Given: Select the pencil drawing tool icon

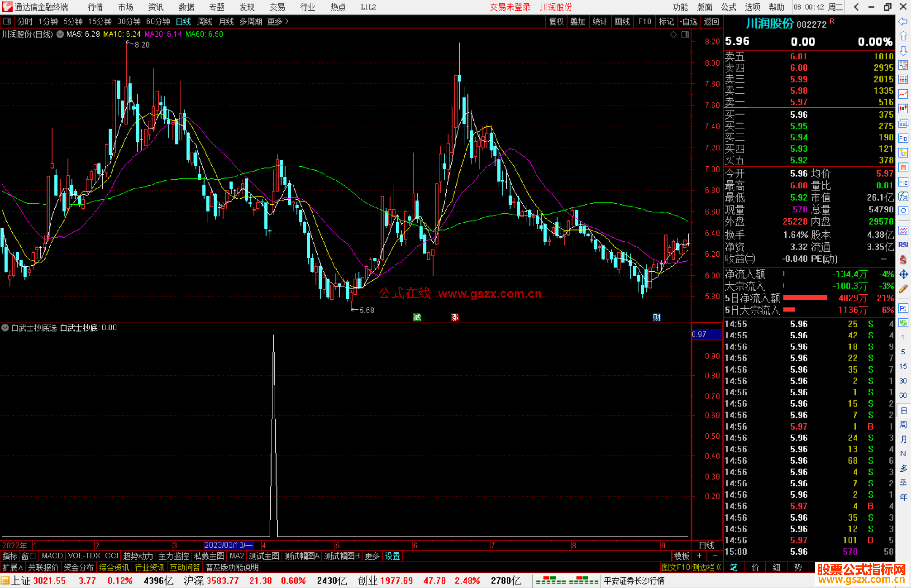Looking at the screenshot, I should pyautogui.click(x=903, y=289).
